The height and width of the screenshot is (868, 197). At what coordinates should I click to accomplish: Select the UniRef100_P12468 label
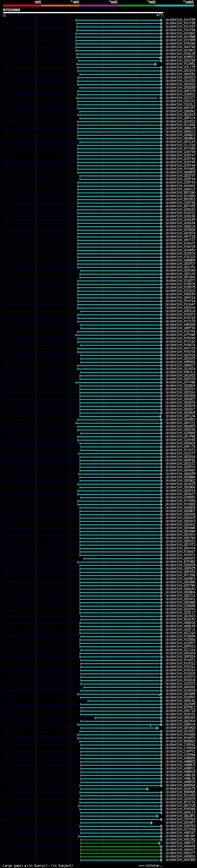click(180, 125)
